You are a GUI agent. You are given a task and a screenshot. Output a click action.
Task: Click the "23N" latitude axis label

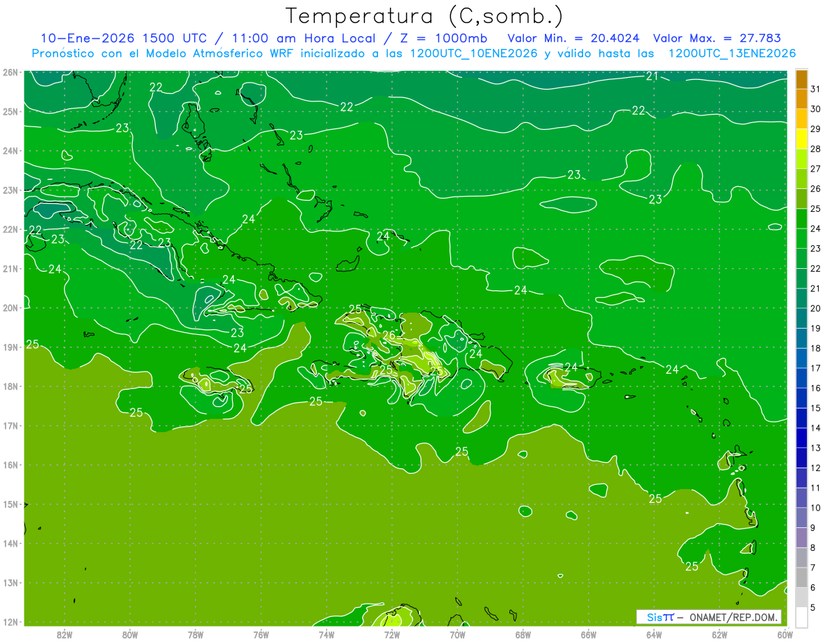point(10,190)
